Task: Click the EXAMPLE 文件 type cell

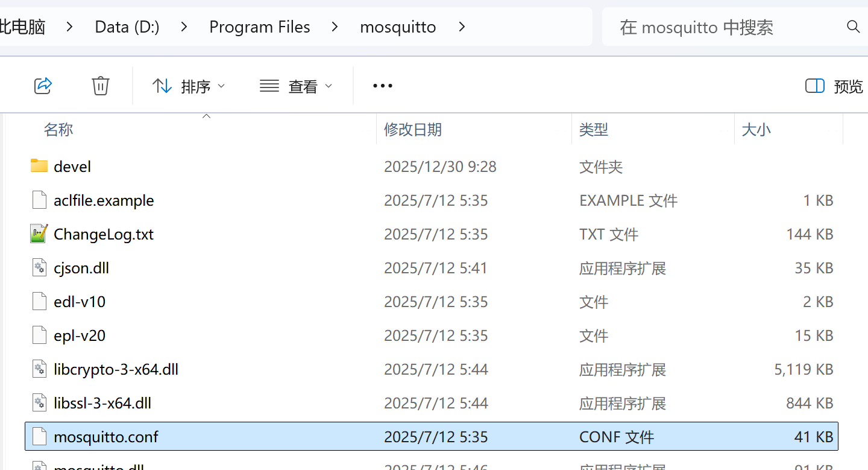Action: [629, 200]
